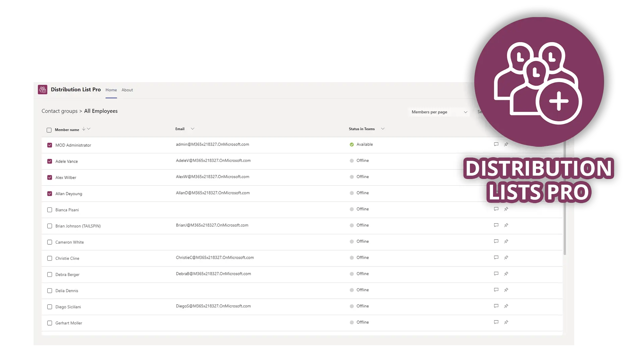Open chat with Bianca Pisani

click(496, 209)
